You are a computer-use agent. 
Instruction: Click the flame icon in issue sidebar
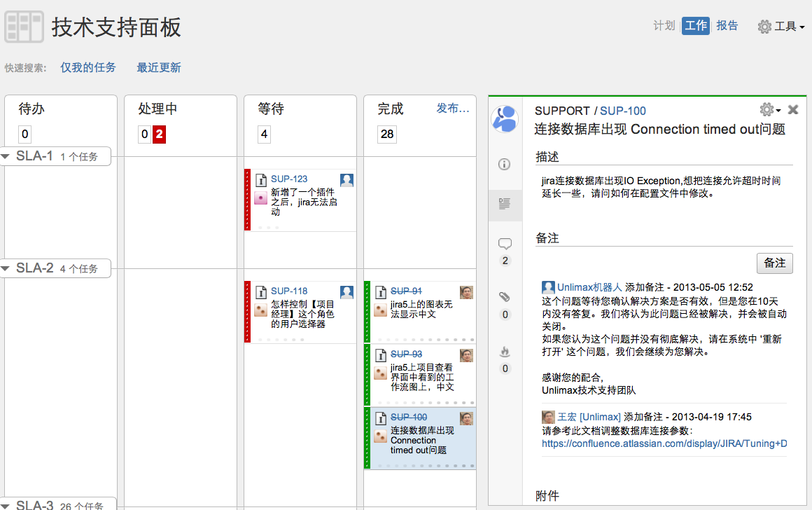pyautogui.click(x=505, y=352)
